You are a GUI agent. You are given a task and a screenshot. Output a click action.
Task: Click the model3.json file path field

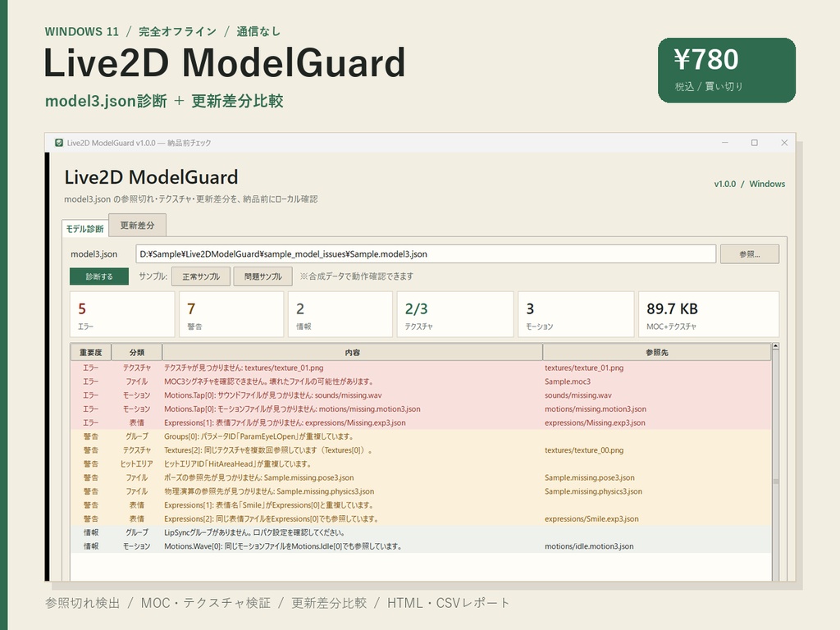click(x=426, y=254)
